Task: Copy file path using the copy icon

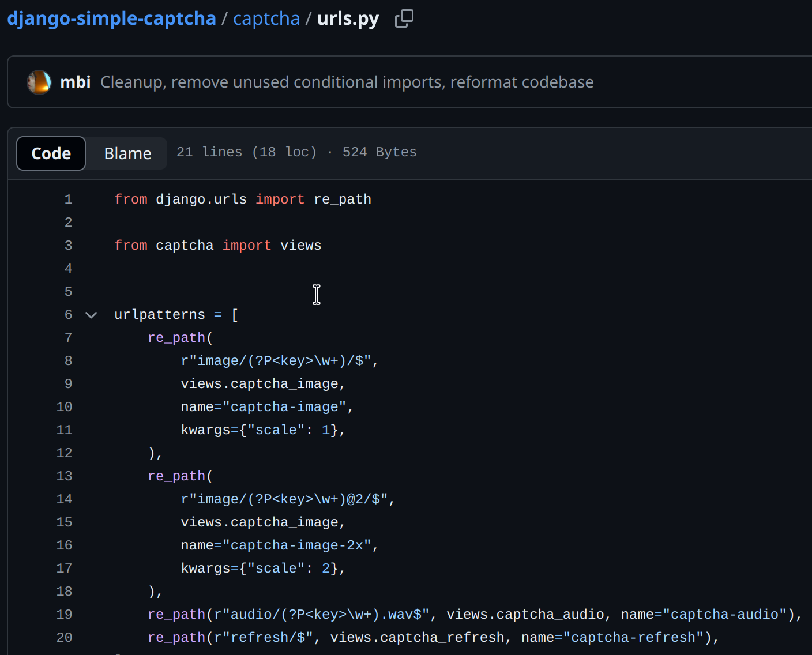Action: (404, 18)
